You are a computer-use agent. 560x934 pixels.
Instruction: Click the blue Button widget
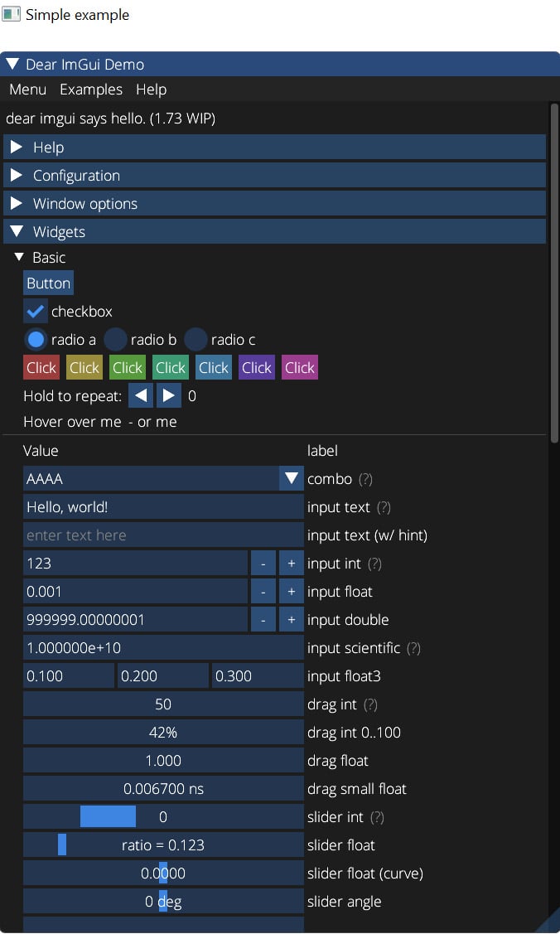[48, 283]
